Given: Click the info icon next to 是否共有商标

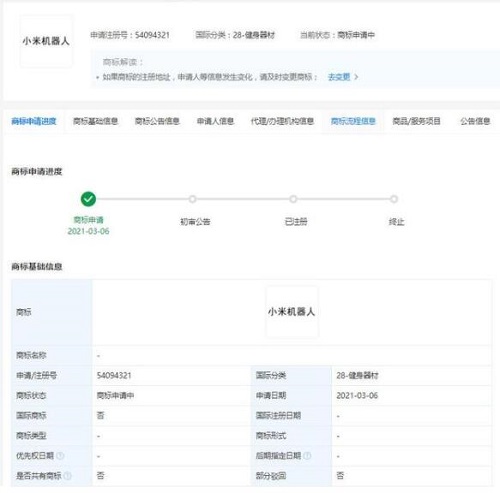Looking at the screenshot, I should click(67, 476).
